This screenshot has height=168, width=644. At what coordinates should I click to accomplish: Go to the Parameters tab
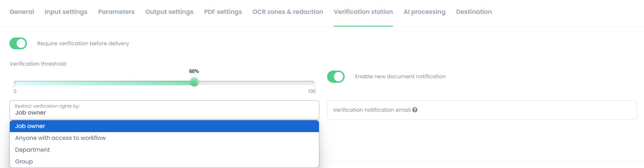tap(116, 12)
